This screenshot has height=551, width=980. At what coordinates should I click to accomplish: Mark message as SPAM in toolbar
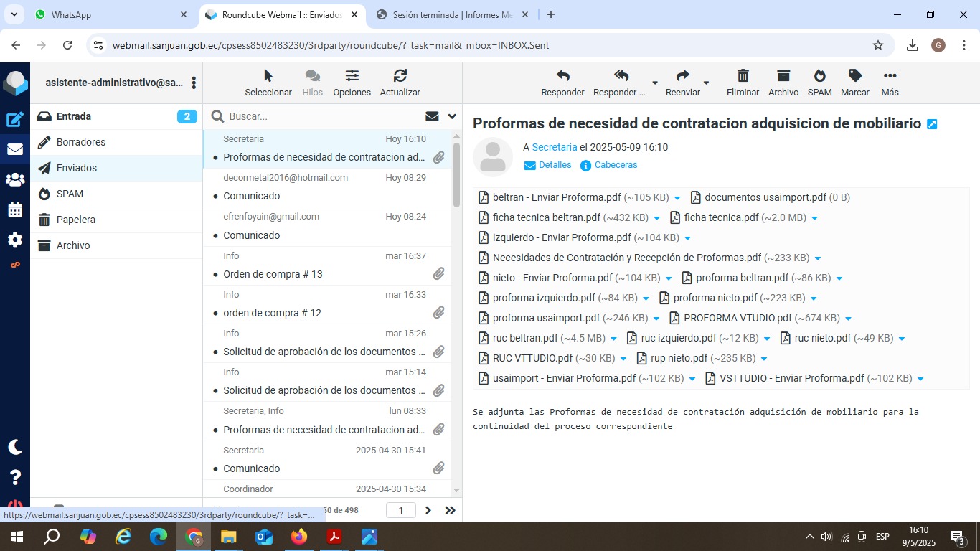pos(819,76)
